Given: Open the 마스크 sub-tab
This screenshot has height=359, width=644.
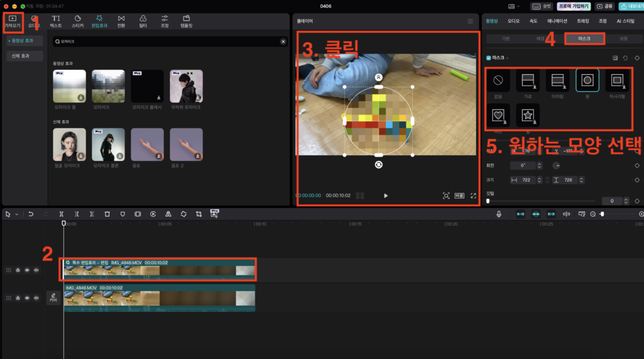Looking at the screenshot, I should click(584, 39).
